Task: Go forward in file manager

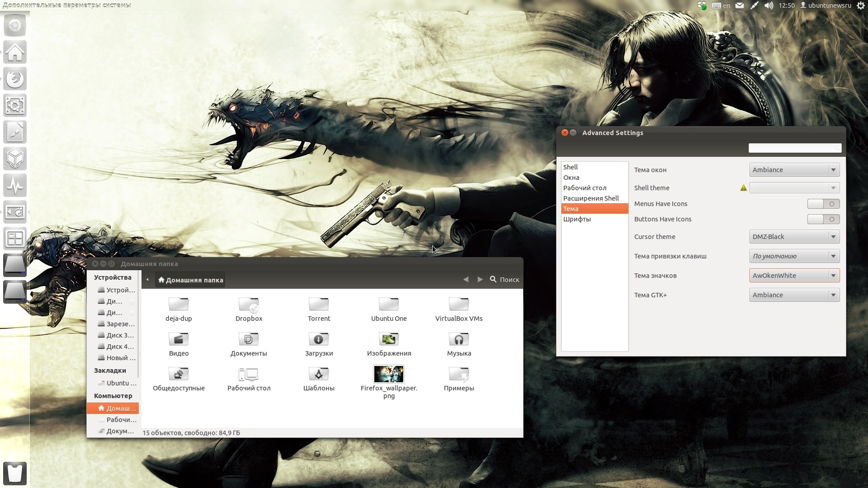Action: click(x=480, y=280)
